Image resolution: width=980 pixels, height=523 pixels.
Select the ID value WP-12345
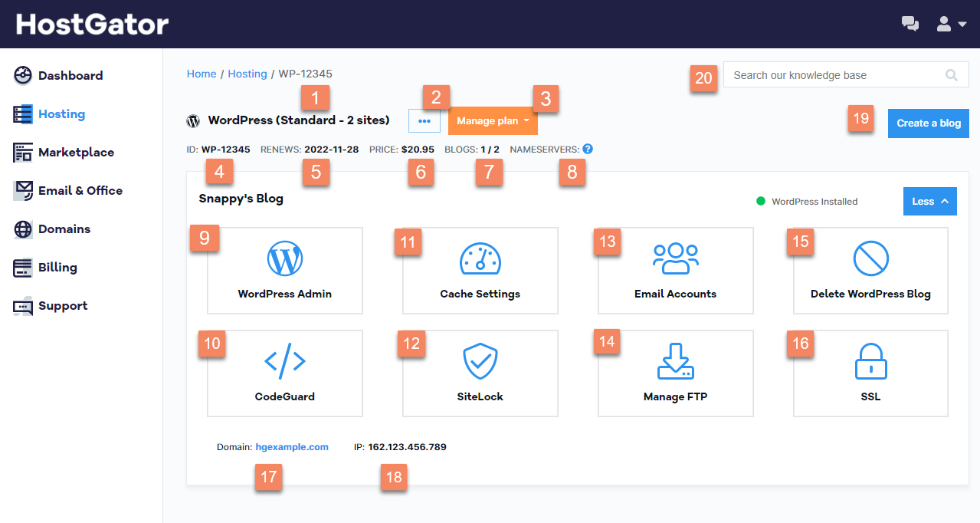(226, 149)
